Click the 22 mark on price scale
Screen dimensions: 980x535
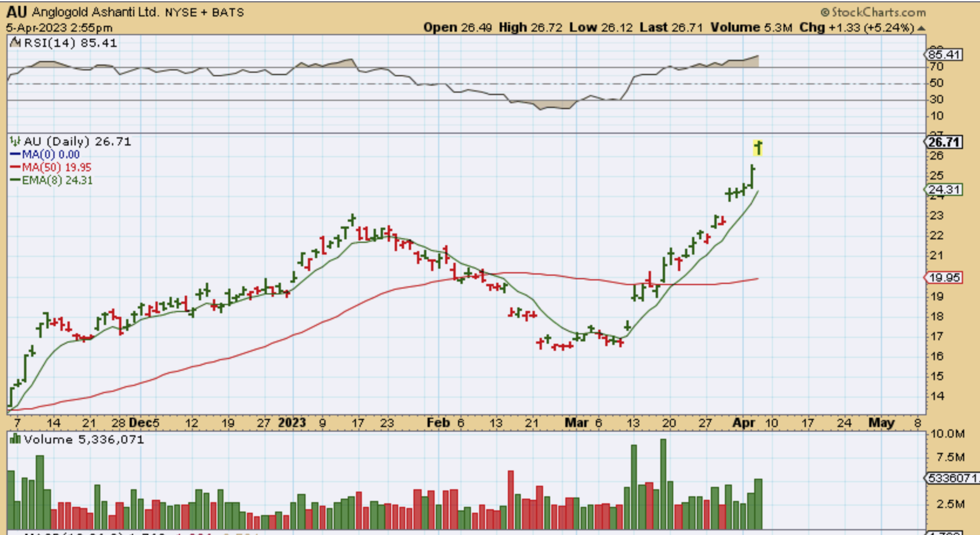coord(937,235)
